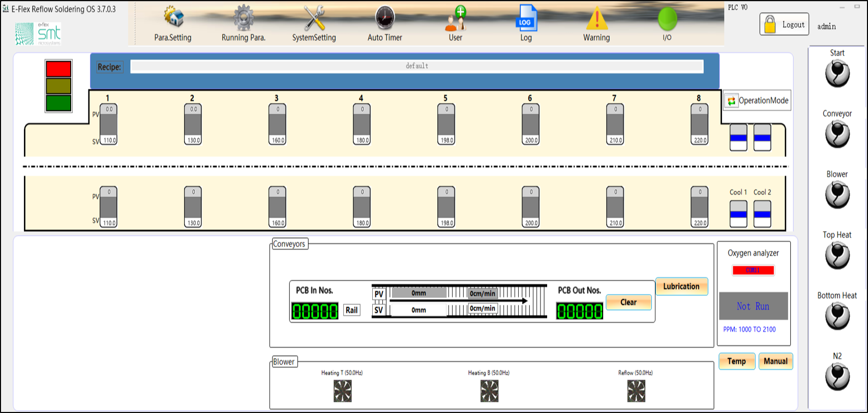Image resolution: width=868 pixels, height=413 pixels.
Task: Click the PCB In Nos. counter display
Action: pyautogui.click(x=315, y=311)
